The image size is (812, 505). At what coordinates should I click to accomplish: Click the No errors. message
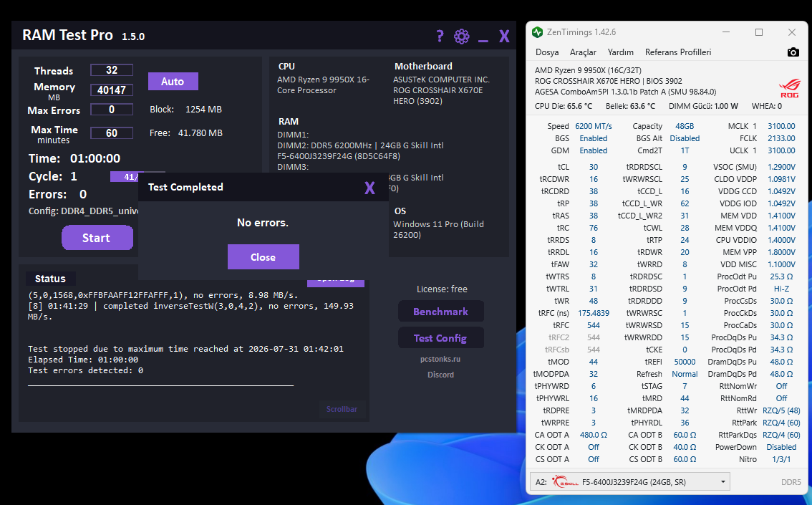pos(263,223)
